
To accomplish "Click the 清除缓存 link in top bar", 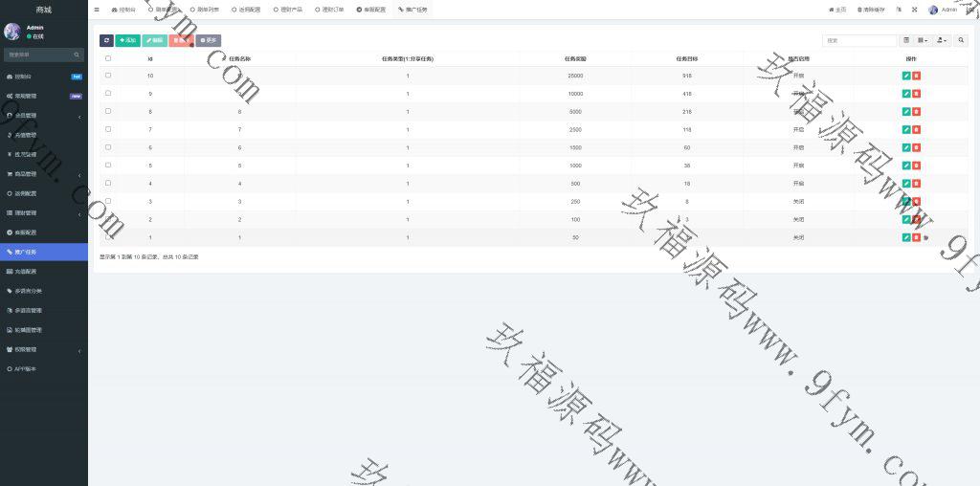I will [x=871, y=10].
